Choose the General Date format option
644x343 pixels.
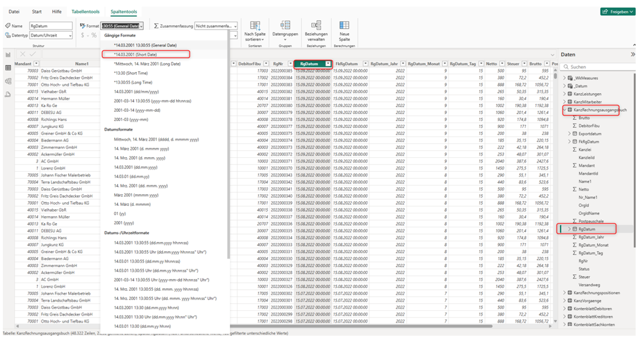[145, 45]
